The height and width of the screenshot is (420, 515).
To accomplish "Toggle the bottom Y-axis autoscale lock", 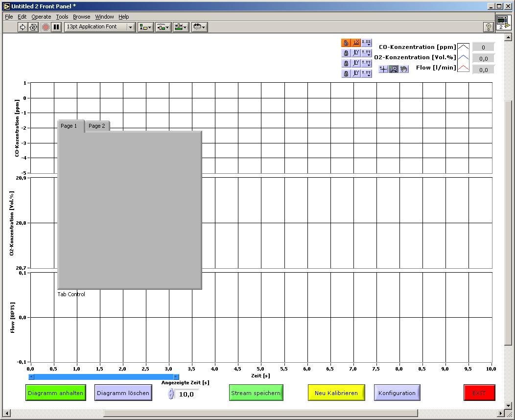I will coord(346,73).
